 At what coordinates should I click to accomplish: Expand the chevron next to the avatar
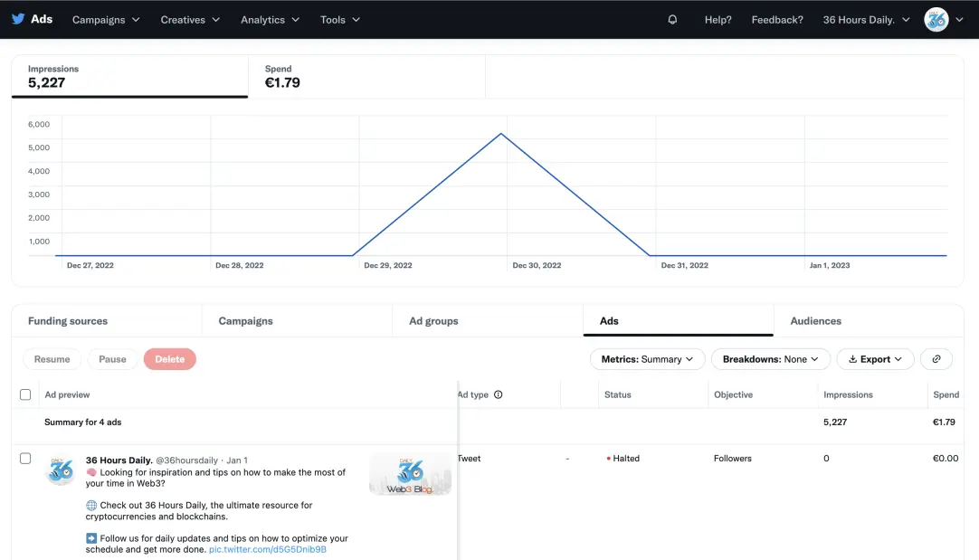960,20
